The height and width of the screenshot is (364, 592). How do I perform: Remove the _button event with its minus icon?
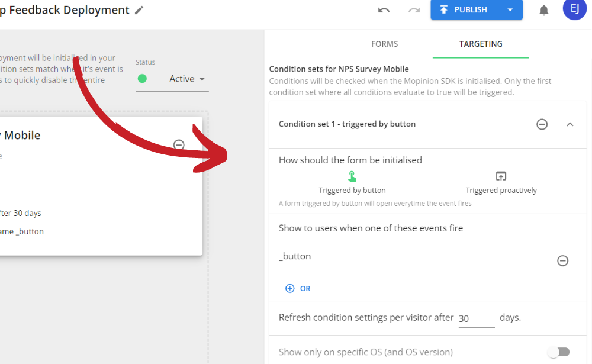click(x=562, y=261)
